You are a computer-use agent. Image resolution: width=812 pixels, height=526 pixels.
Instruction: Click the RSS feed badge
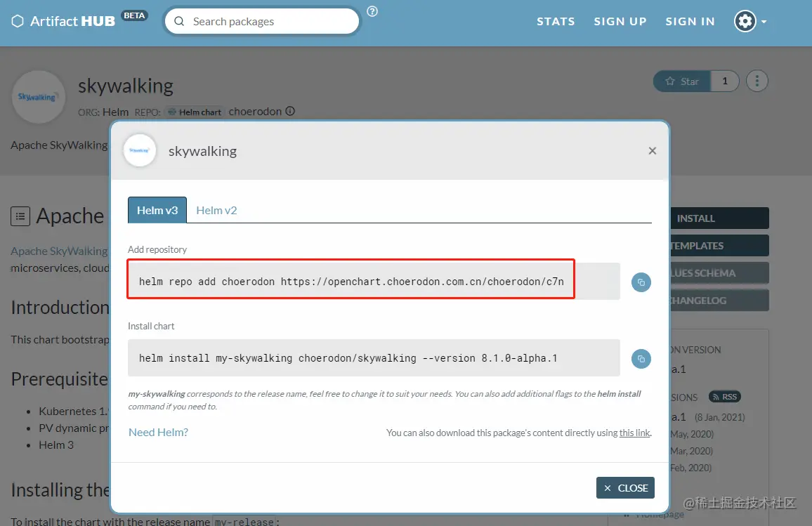pyautogui.click(x=724, y=397)
